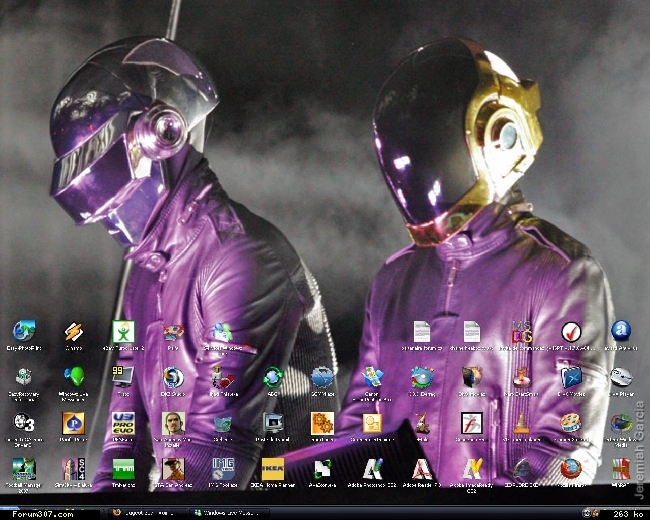Open Lecteur Windows Media shortcut
The height and width of the screenshot is (520, 650).
[621, 424]
